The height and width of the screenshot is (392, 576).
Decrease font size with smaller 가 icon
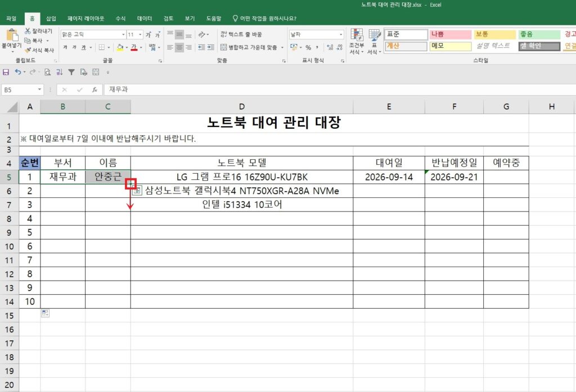157,34
